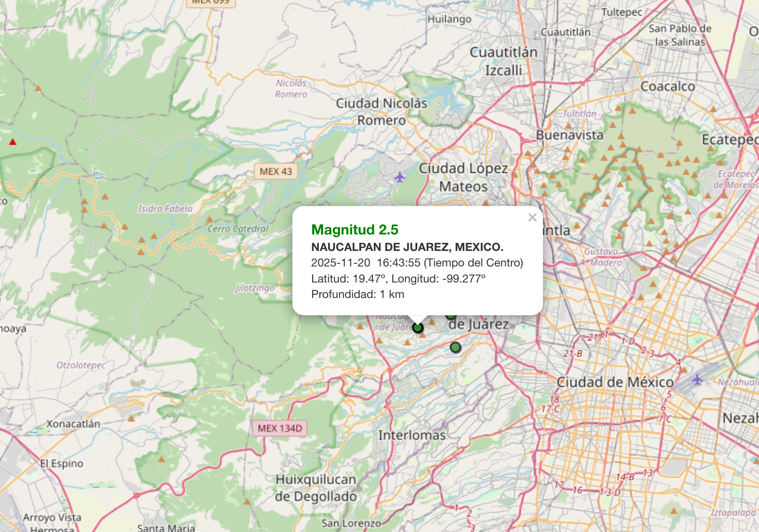Select the green earthquake marker south of de Juárez label
This screenshot has height=532, width=759.
[x=455, y=347]
